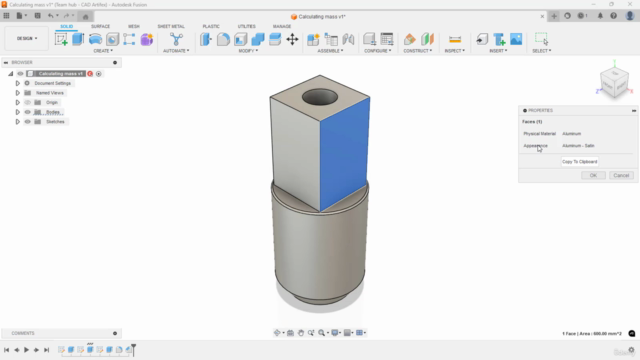The image size is (640, 360).
Task: Toggle the Comments panel pin
Action: coord(115,333)
